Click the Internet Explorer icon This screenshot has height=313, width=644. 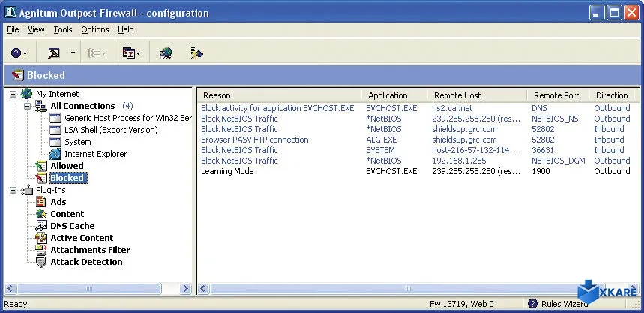coord(55,154)
